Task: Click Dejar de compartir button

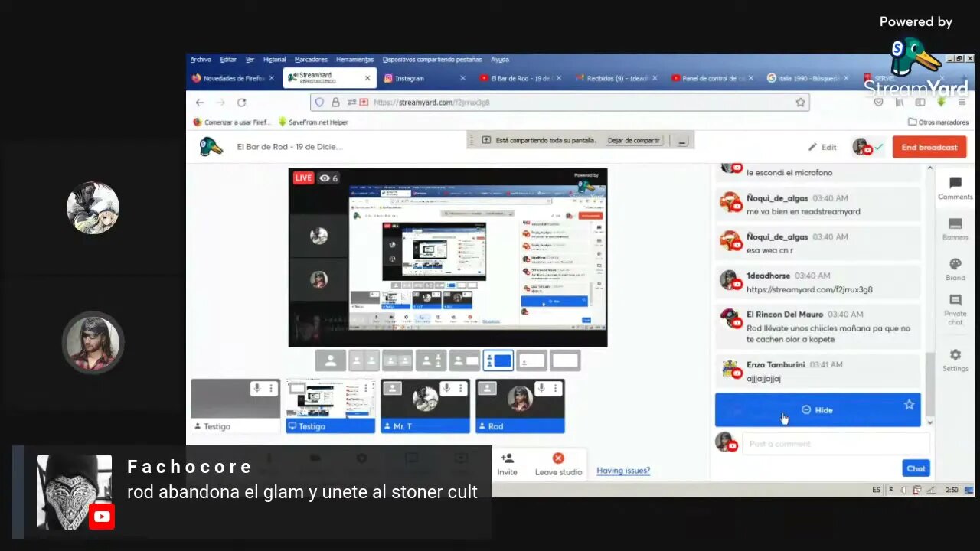Action: tap(633, 141)
